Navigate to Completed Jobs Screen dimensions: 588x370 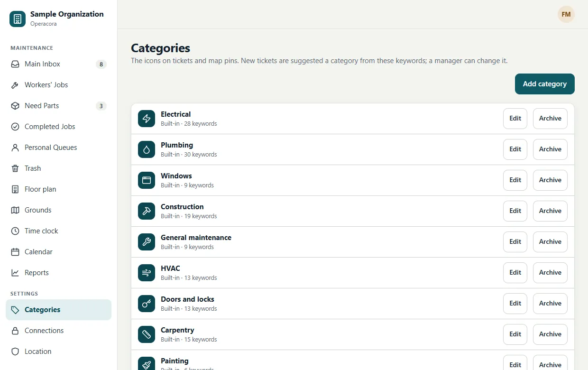58,127
